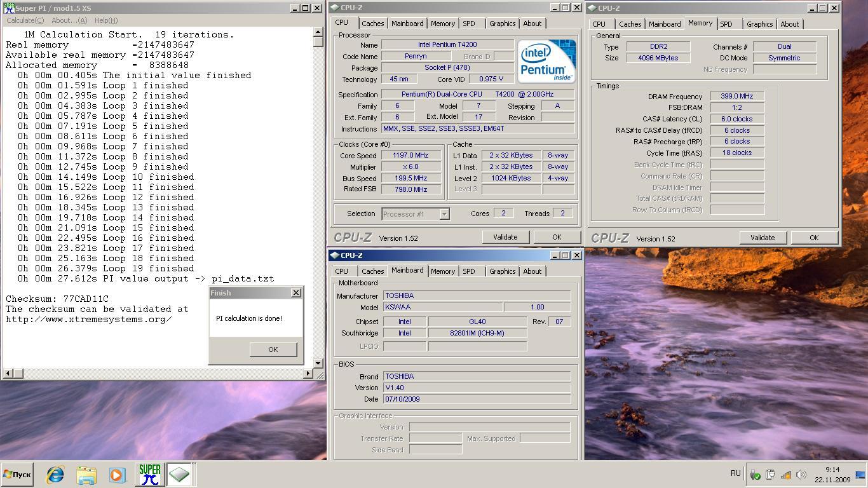The width and height of the screenshot is (868, 488).
Task: Select Mainboard tab in CPU window
Action: click(x=407, y=24)
